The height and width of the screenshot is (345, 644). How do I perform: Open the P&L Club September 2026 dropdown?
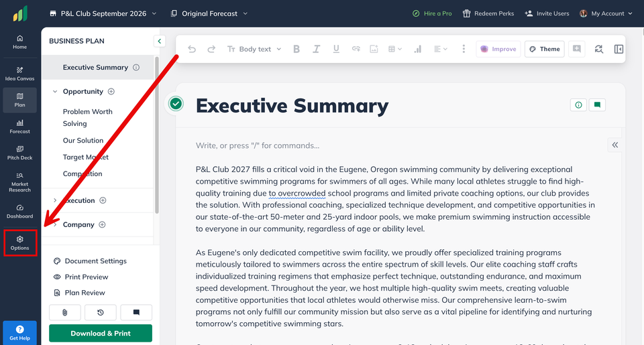tap(103, 13)
